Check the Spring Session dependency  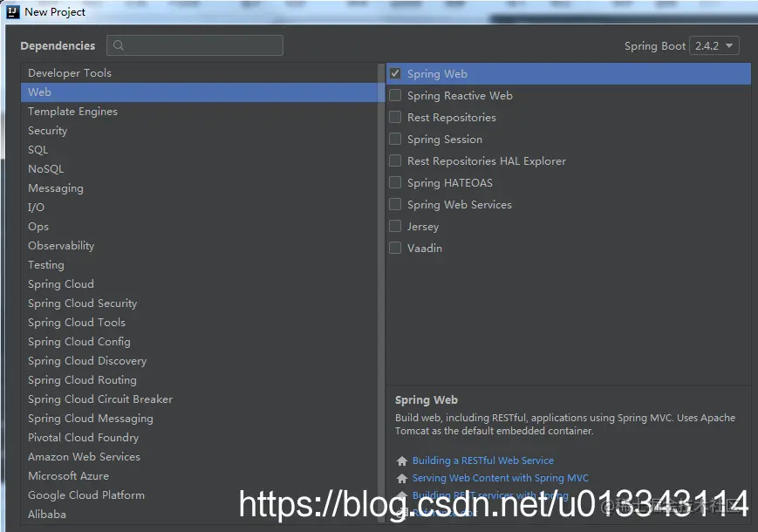coord(395,139)
